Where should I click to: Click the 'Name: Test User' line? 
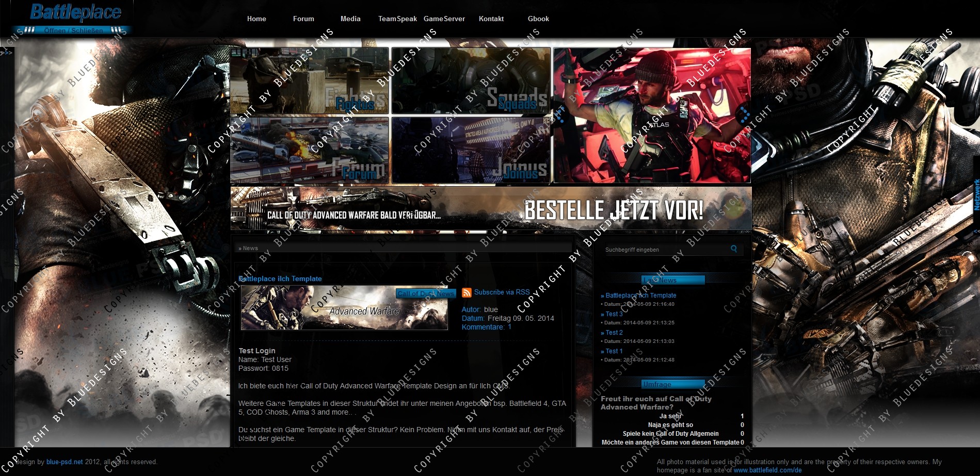click(x=265, y=359)
